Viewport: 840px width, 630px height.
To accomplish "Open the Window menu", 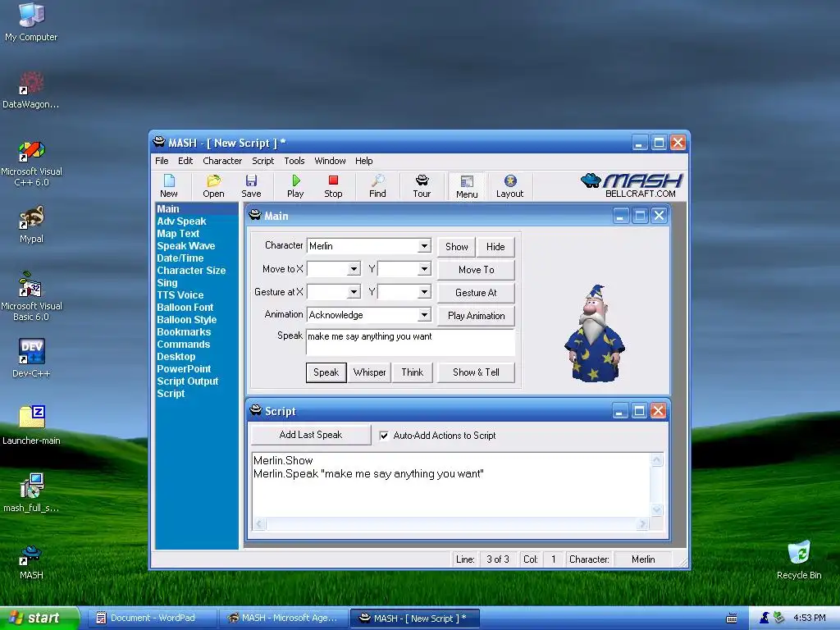I will (x=330, y=161).
